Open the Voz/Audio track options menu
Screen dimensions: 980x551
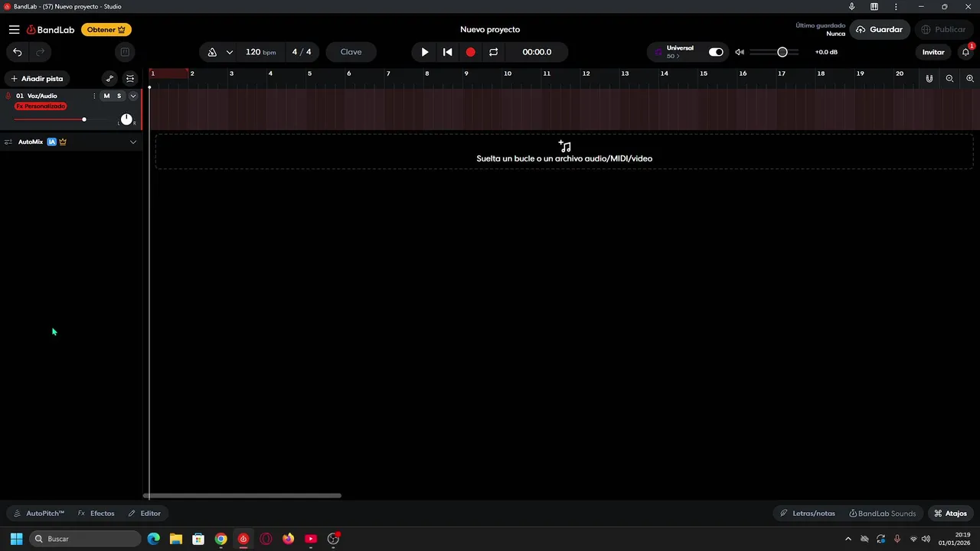(94, 96)
